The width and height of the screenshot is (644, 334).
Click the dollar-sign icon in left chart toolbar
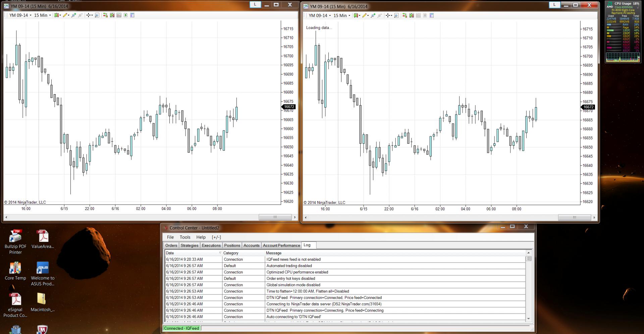coord(125,15)
